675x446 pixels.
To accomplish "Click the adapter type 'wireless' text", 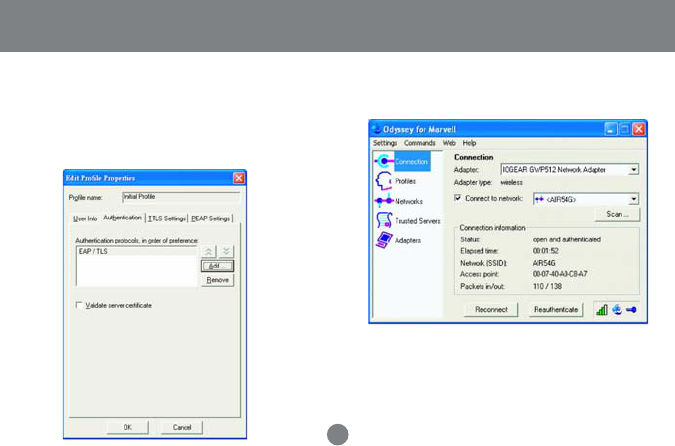I will coord(511,183).
